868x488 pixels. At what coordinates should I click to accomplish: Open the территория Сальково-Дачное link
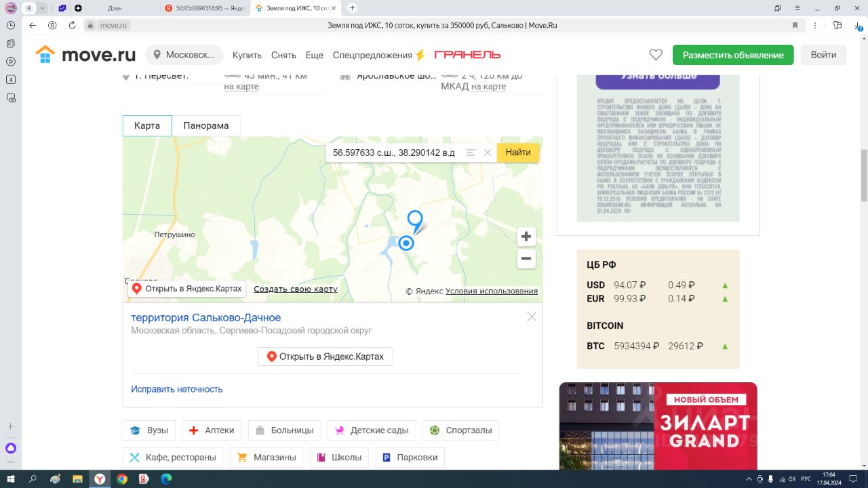(x=205, y=318)
